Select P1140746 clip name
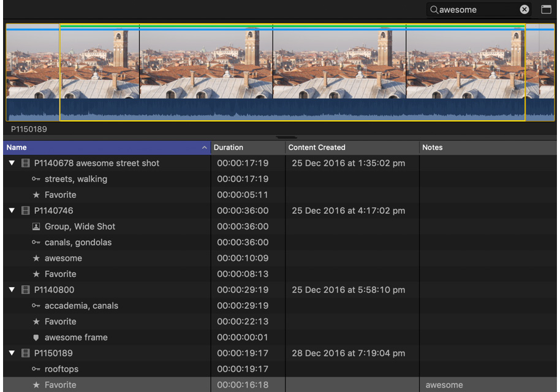This screenshot has height=392, width=560. [53, 211]
